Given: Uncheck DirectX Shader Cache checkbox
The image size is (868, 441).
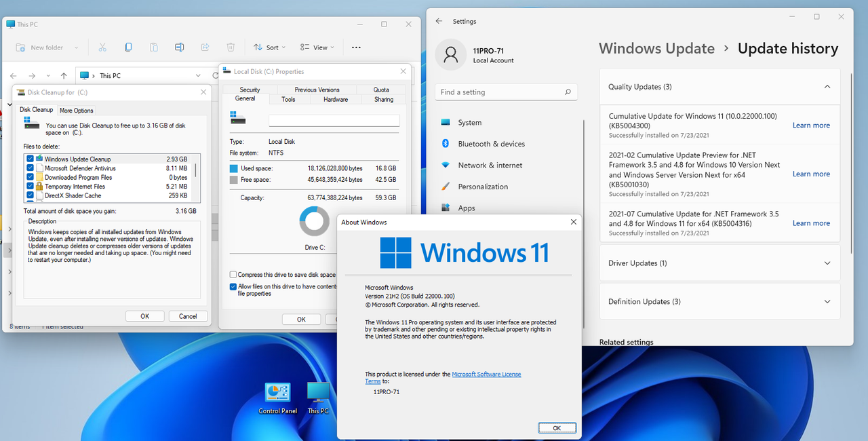Looking at the screenshot, I should tap(30, 195).
